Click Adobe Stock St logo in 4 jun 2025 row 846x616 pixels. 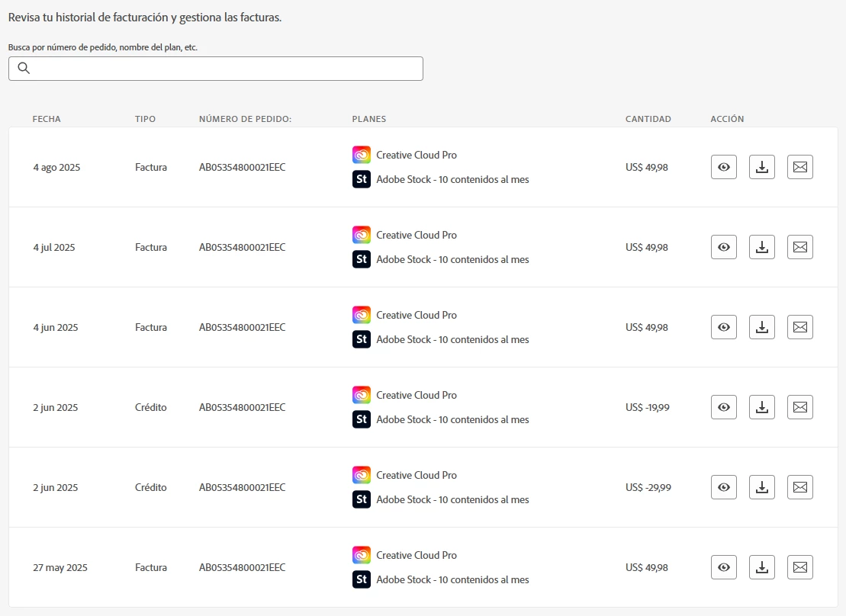pos(362,339)
